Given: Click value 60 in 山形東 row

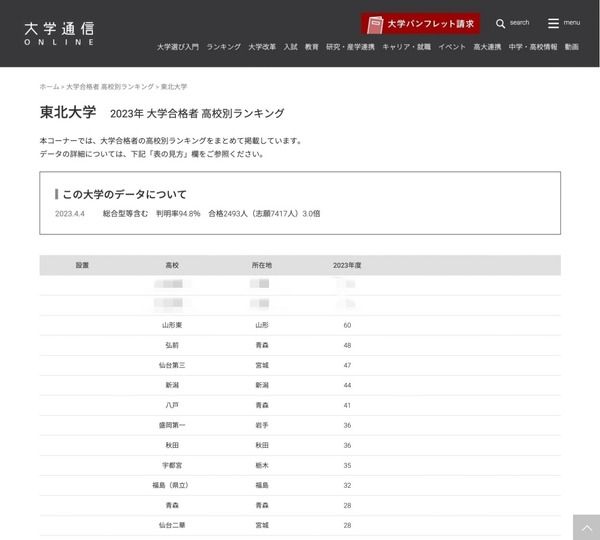Looking at the screenshot, I should (347, 325).
